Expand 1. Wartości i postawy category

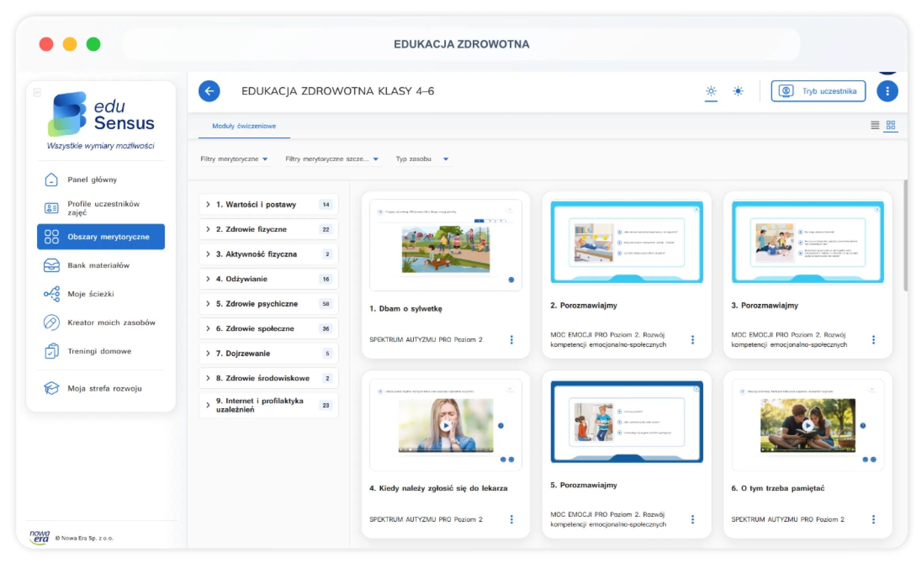tap(269, 205)
